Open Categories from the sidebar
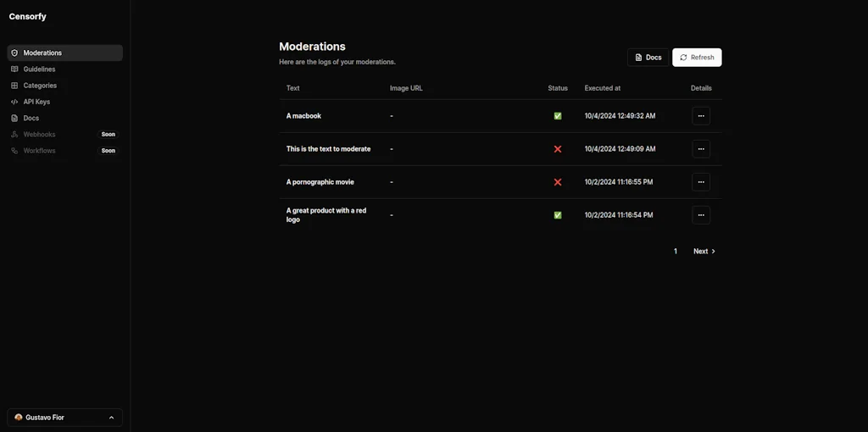The width and height of the screenshot is (868, 432). pos(64,86)
